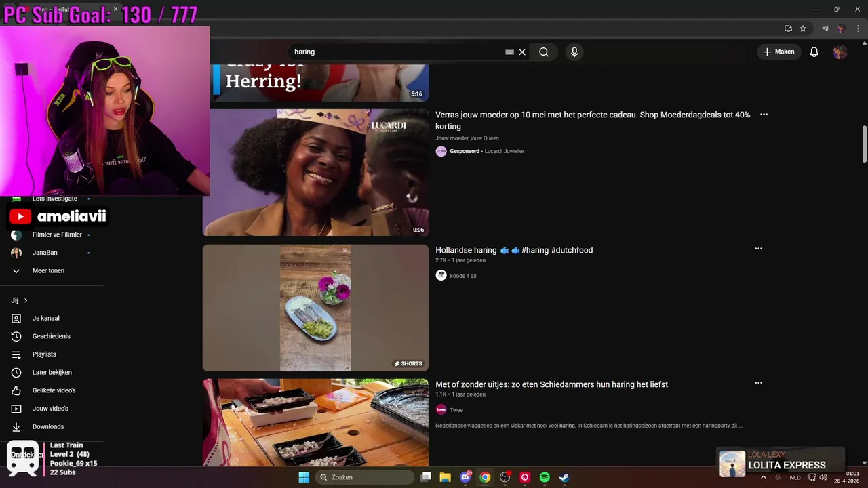
Task: Open OBS Studio from the taskbar
Action: [x=505, y=477]
